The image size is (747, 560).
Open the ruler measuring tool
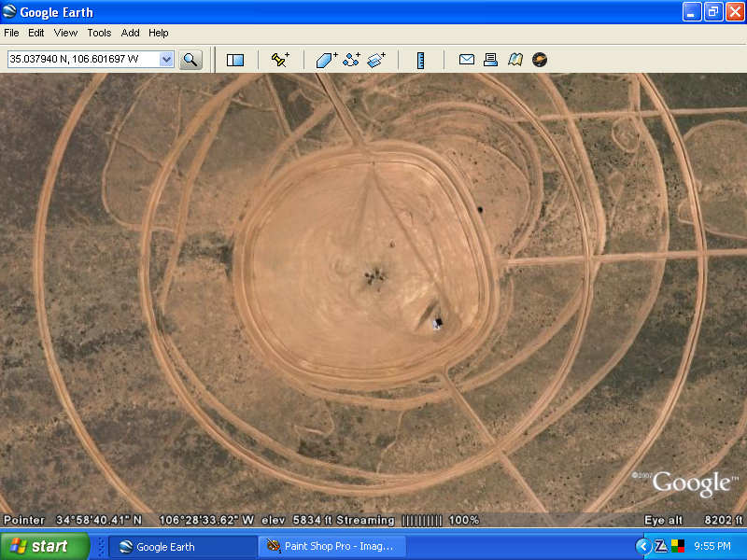click(420, 60)
